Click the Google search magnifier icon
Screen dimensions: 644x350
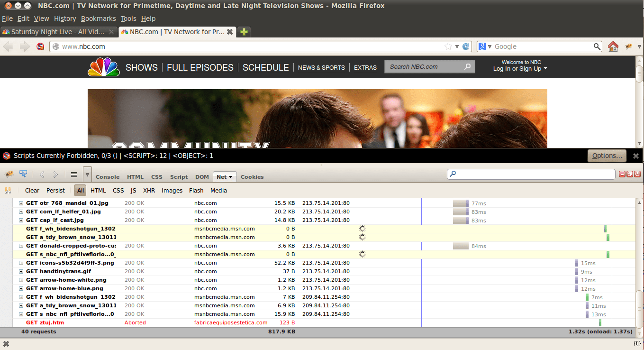[x=597, y=46]
